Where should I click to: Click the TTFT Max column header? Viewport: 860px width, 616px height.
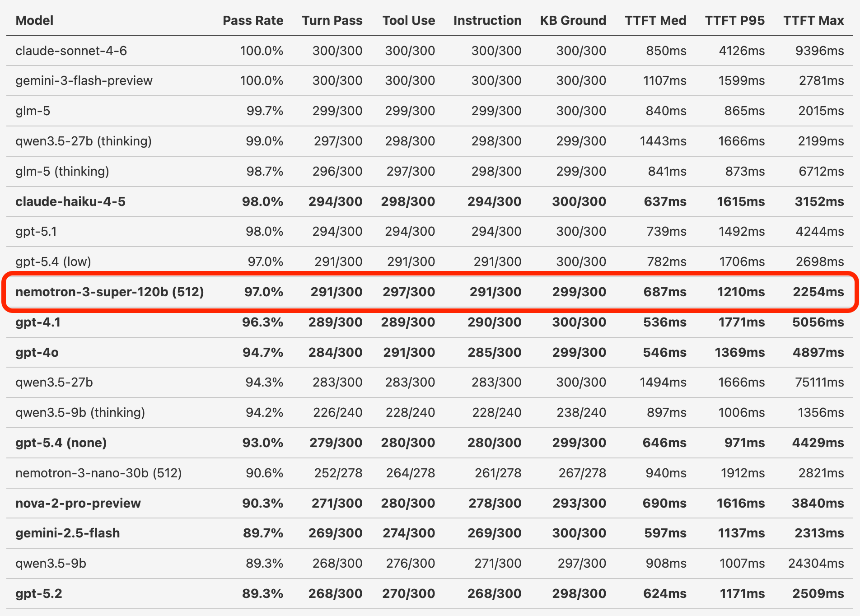pos(813,20)
